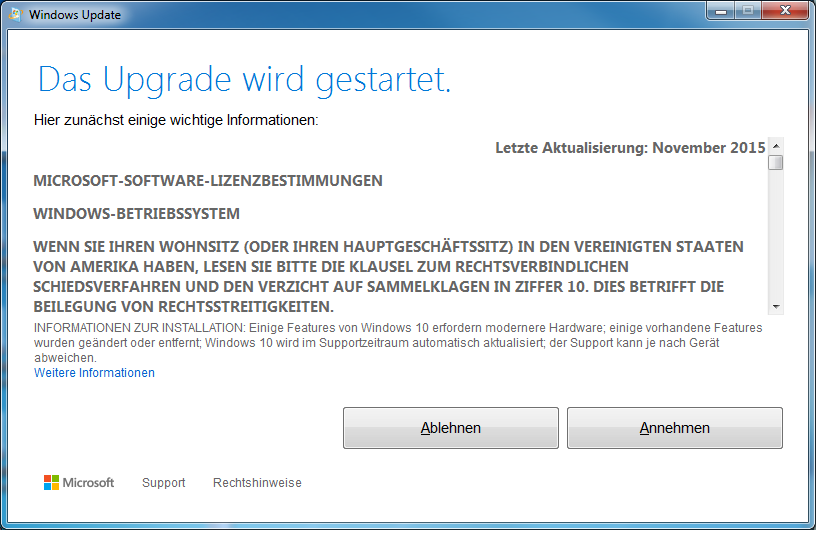The image size is (837, 545).
Task: Click the WINDOWS-BETRIEBSSYSTEM line in the license
Action: (x=136, y=214)
